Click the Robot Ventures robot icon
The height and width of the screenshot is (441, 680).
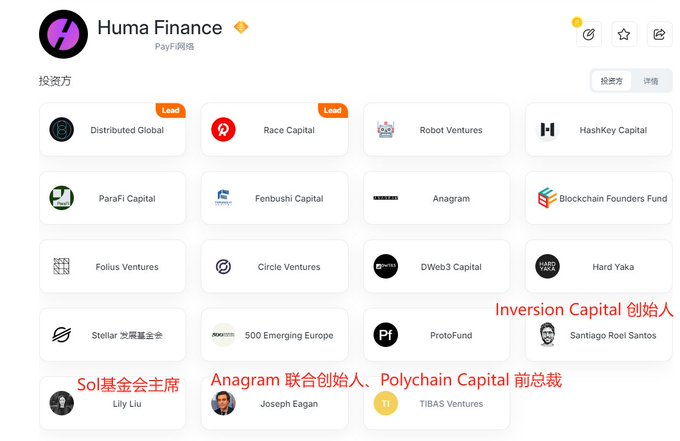tap(386, 130)
